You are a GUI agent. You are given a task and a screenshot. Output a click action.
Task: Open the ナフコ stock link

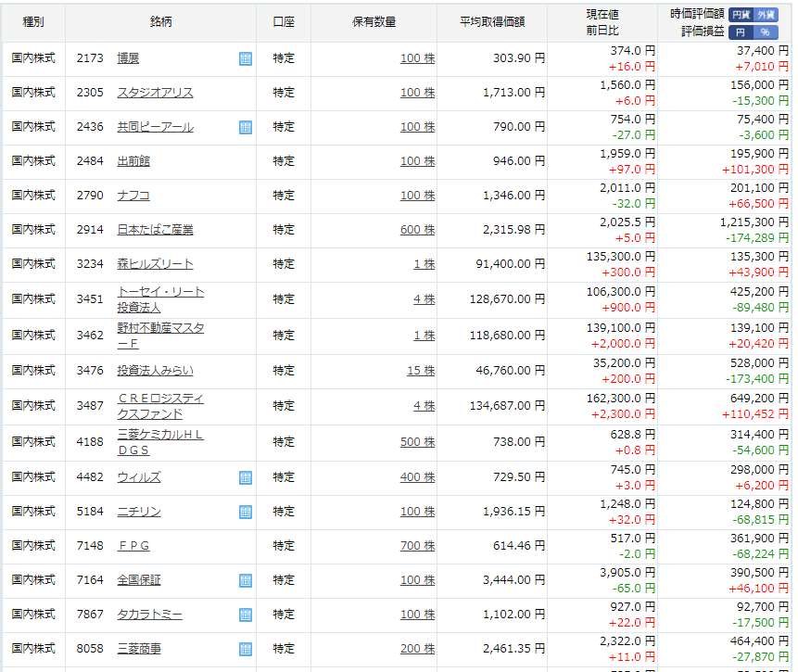click(x=133, y=196)
